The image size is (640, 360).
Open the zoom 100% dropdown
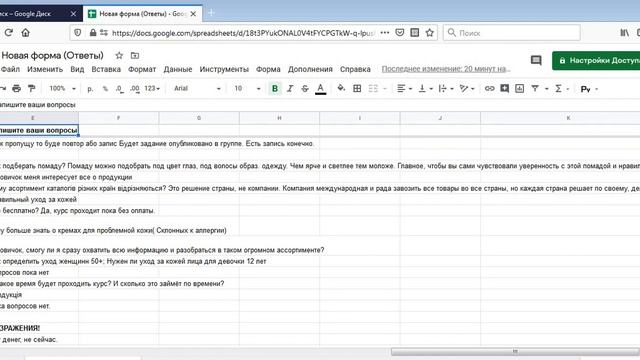[x=62, y=89]
